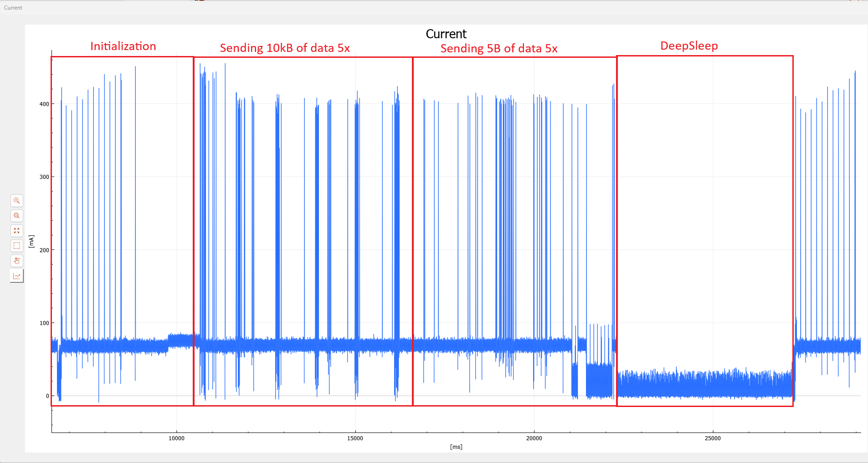
Task: Click the 15000 tick on the time axis
Action: 355,438
